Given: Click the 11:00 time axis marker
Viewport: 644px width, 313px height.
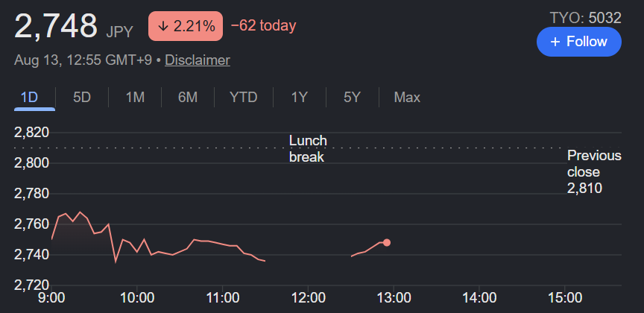Looking at the screenshot, I should pyautogui.click(x=222, y=297).
